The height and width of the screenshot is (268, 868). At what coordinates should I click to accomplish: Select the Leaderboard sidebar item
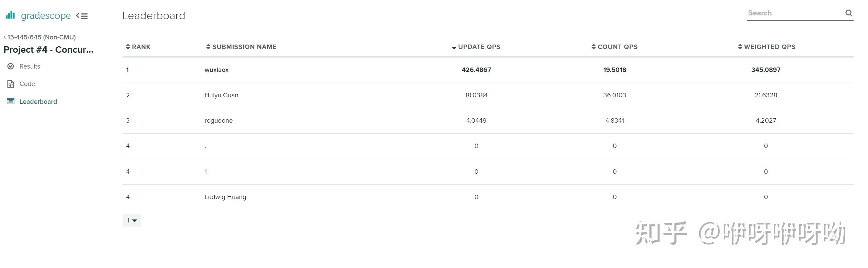[x=38, y=101]
